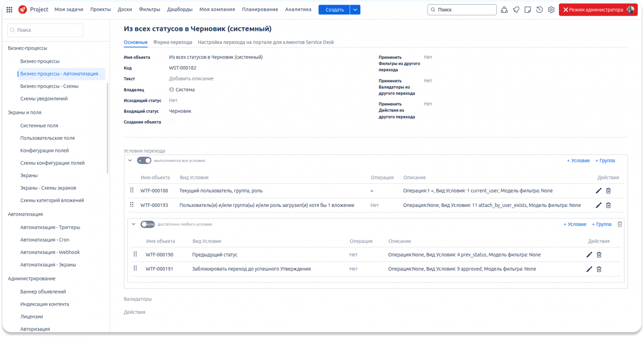Screen dimensions: 644x337
Task: Open the Создать dropdown arrow
Action: (x=355, y=9)
